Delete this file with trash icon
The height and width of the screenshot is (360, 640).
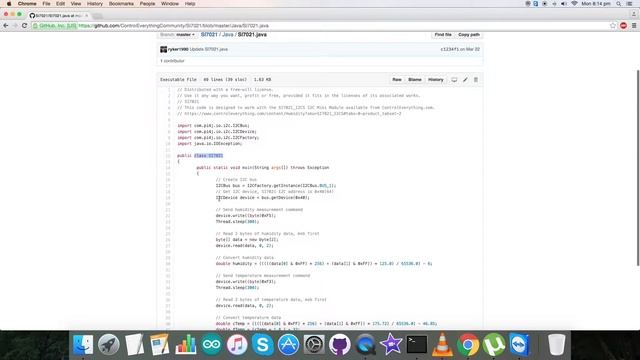[476, 80]
